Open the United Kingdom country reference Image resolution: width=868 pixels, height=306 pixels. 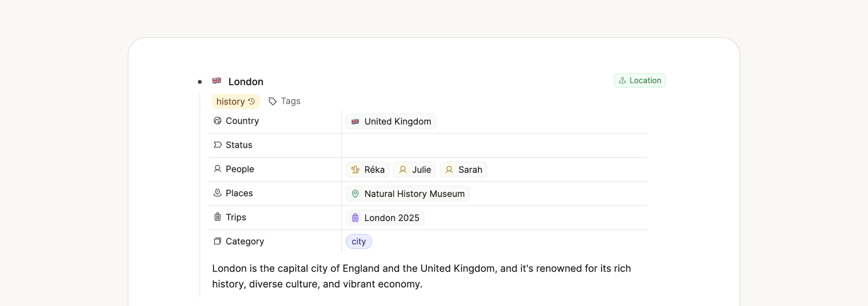point(391,122)
